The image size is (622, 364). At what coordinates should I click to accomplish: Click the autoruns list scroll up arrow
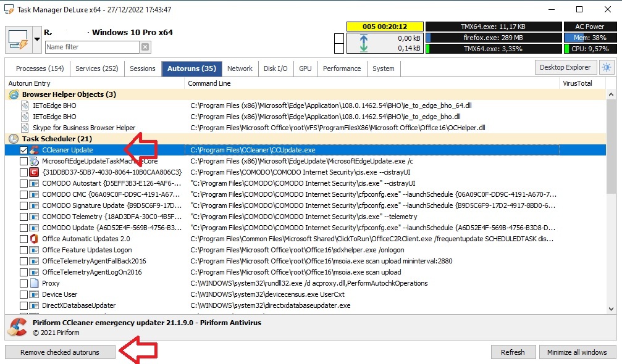point(611,94)
